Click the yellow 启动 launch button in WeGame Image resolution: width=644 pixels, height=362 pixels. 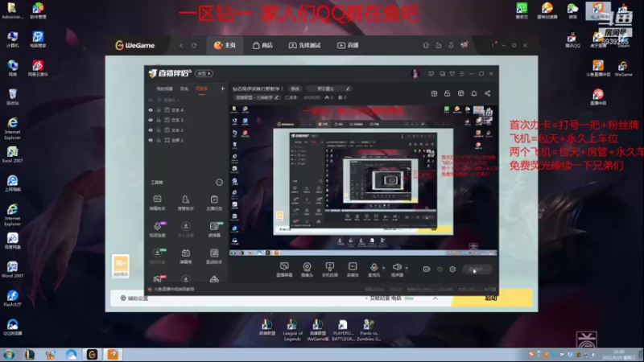point(491,298)
